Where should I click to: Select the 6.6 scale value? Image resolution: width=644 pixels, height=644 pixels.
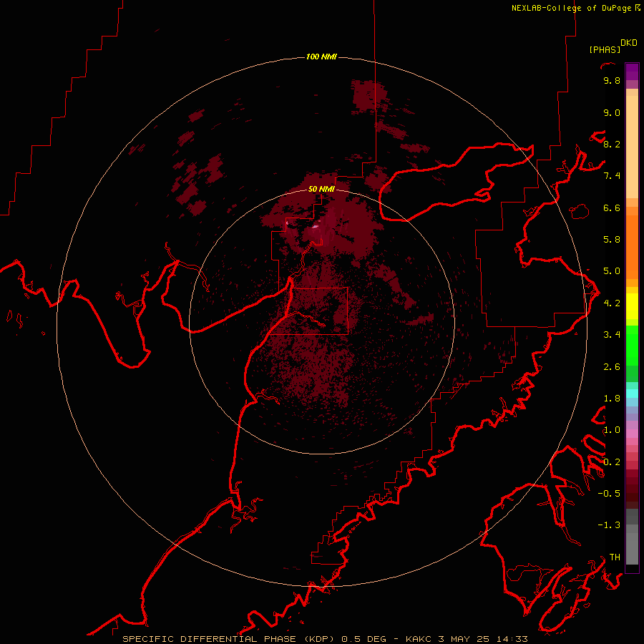point(612,208)
